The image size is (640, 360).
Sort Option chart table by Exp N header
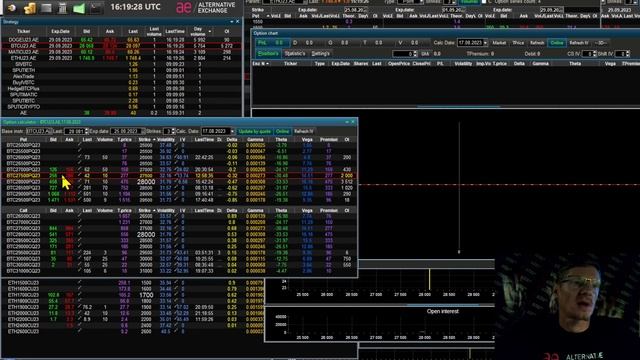261,64
